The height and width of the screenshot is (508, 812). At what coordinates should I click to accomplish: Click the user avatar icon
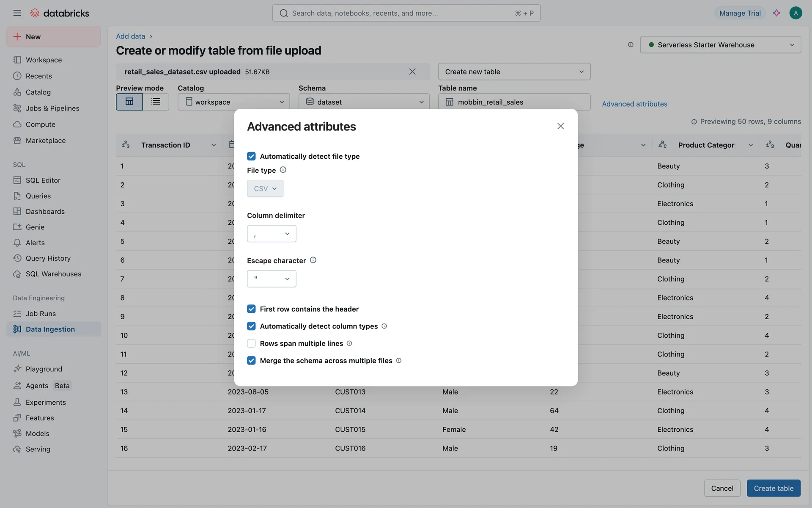point(796,13)
